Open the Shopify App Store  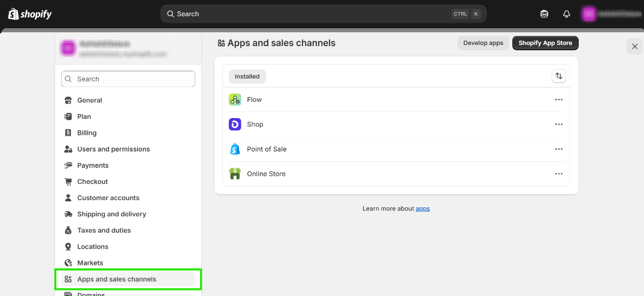(545, 43)
